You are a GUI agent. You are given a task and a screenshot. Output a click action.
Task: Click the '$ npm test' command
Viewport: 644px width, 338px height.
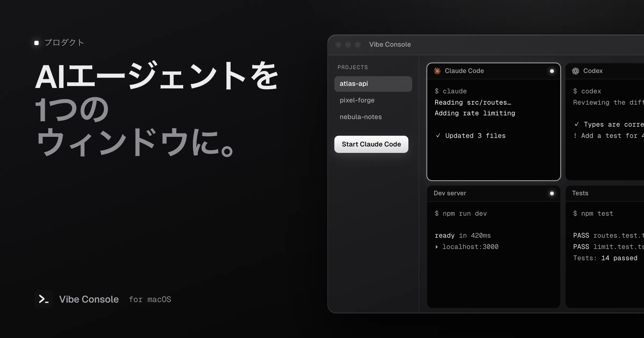[593, 214]
